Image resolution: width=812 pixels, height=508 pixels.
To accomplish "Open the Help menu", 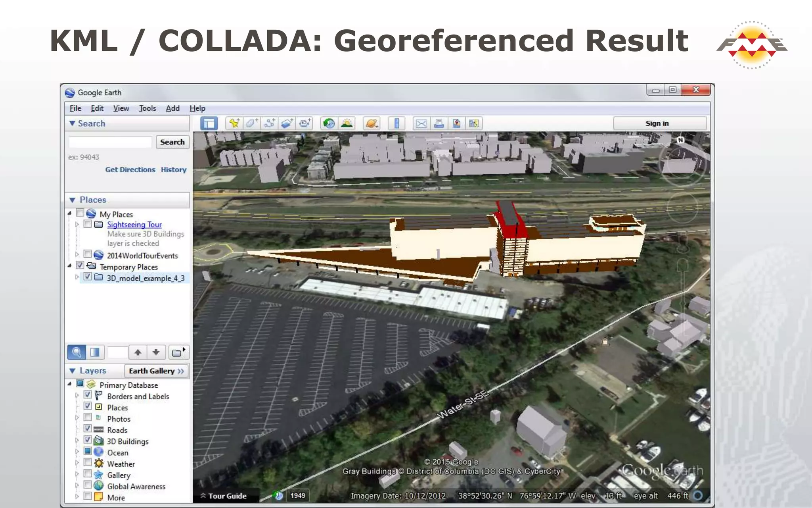I will pyautogui.click(x=197, y=108).
